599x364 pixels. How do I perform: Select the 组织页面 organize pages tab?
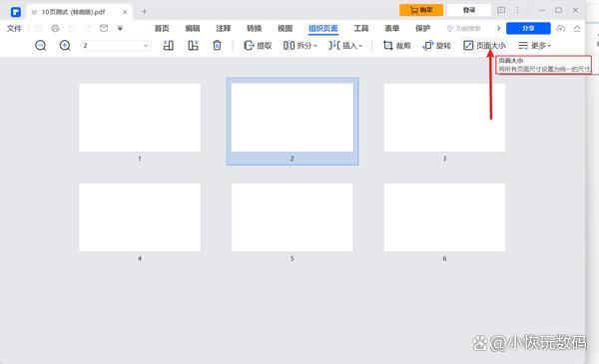323,28
